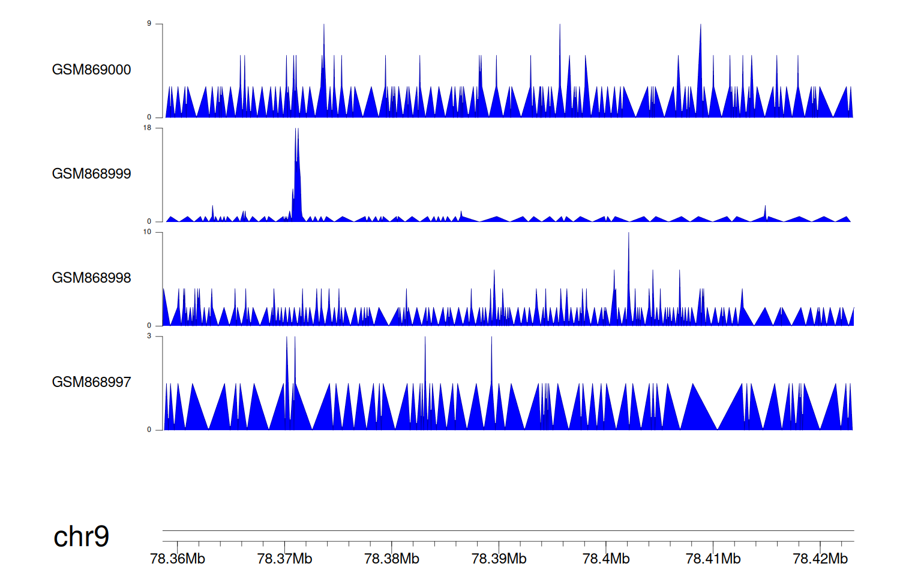The width and height of the screenshot is (900, 588).
Task: Click the 78.4Mb position label
Action: tap(606, 559)
